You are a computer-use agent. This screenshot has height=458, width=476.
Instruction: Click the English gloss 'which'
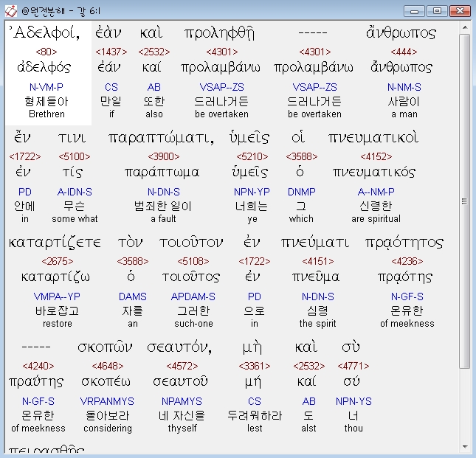301,219
